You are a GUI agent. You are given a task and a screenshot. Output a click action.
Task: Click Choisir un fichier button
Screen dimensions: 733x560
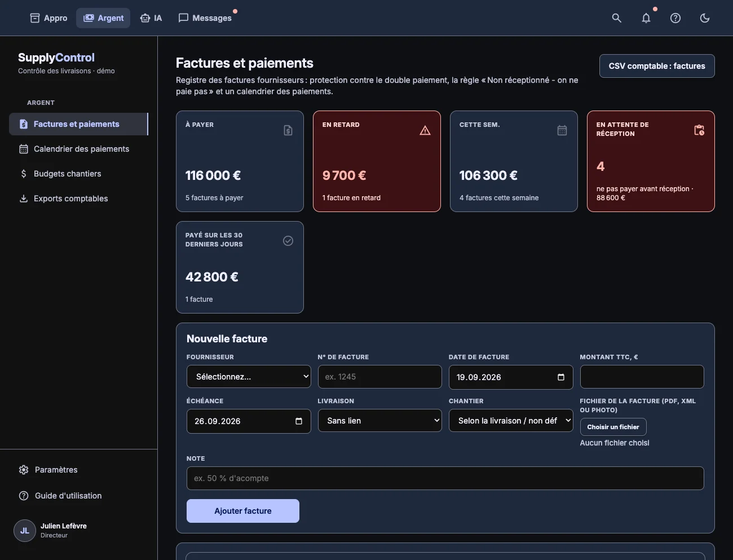tap(613, 427)
